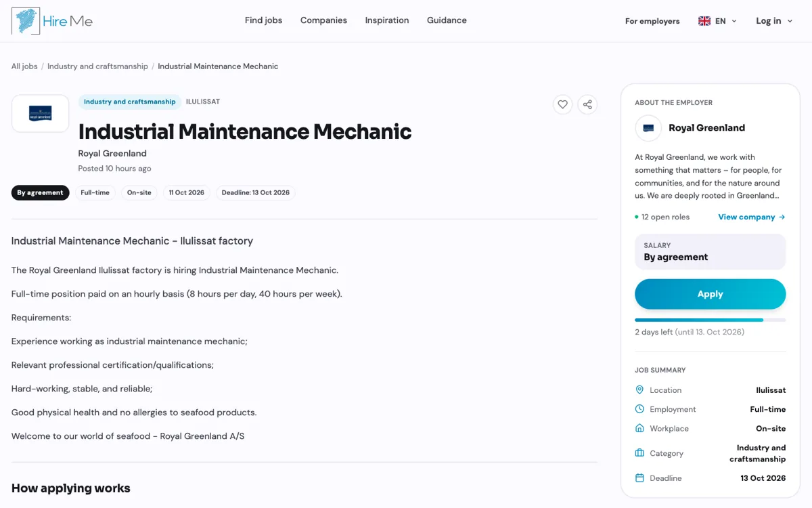Open the Log in dropdown menu

(774, 21)
